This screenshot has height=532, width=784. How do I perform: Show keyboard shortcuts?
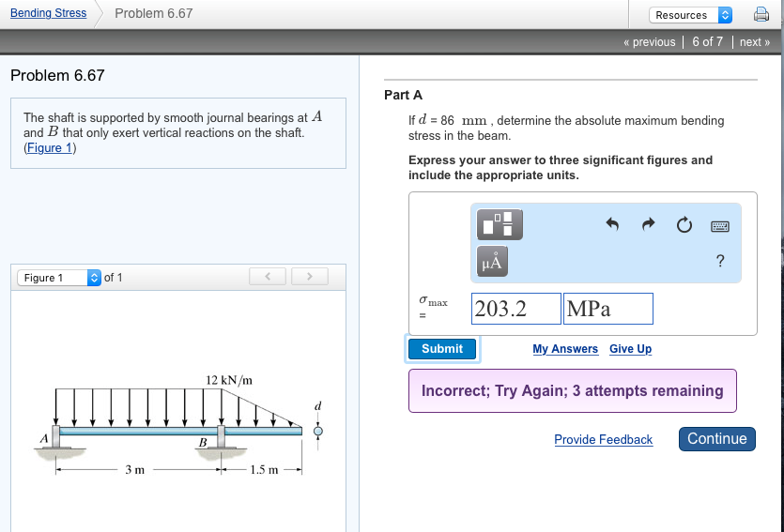tap(720, 226)
